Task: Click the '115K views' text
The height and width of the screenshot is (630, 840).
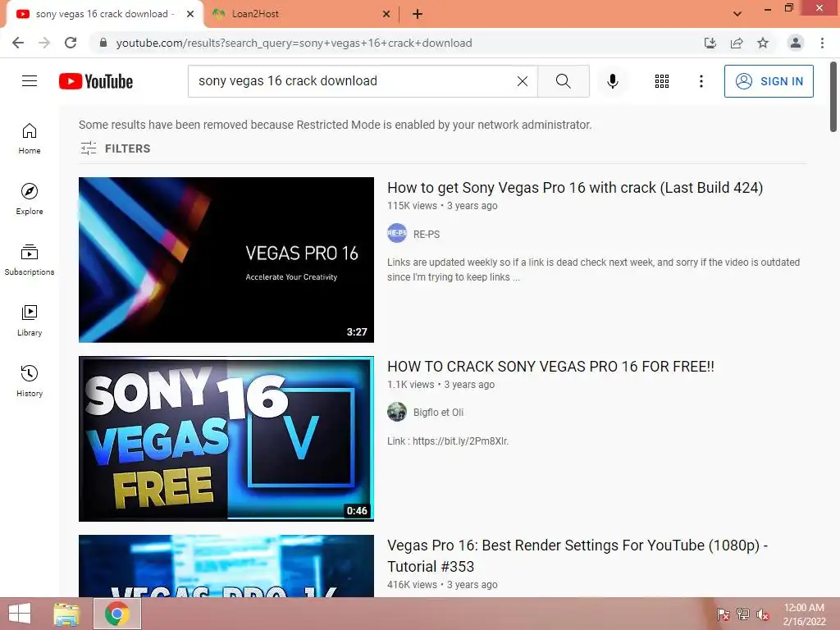Action: point(412,206)
